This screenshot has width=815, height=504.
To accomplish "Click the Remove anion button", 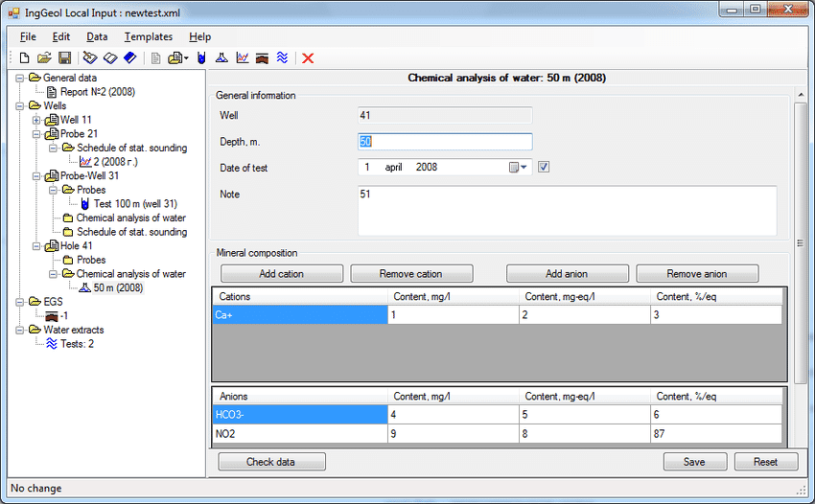I will click(697, 274).
